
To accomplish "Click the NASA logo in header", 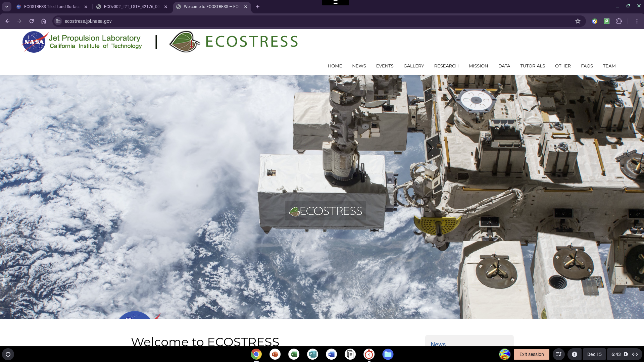I will click(34, 42).
